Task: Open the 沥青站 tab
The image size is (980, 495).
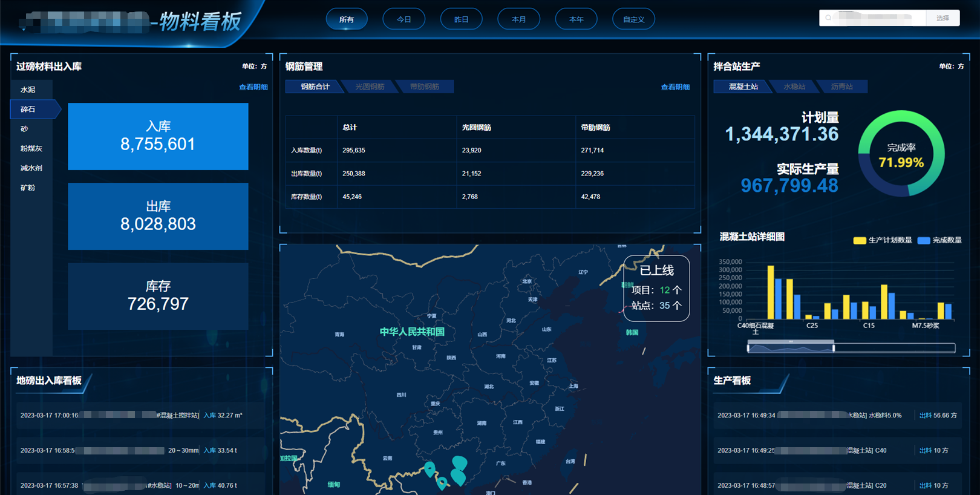Action: [x=841, y=87]
